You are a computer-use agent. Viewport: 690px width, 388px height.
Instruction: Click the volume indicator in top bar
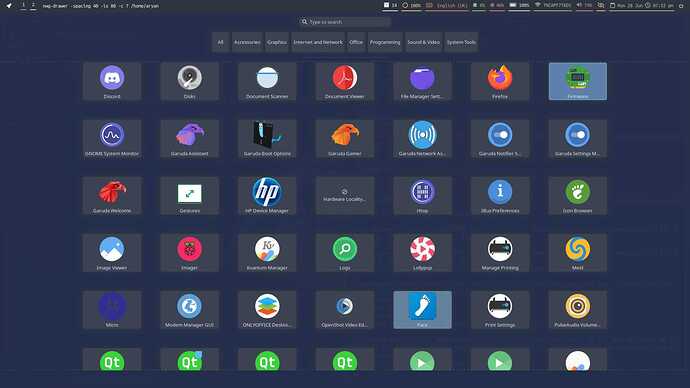coord(584,6)
